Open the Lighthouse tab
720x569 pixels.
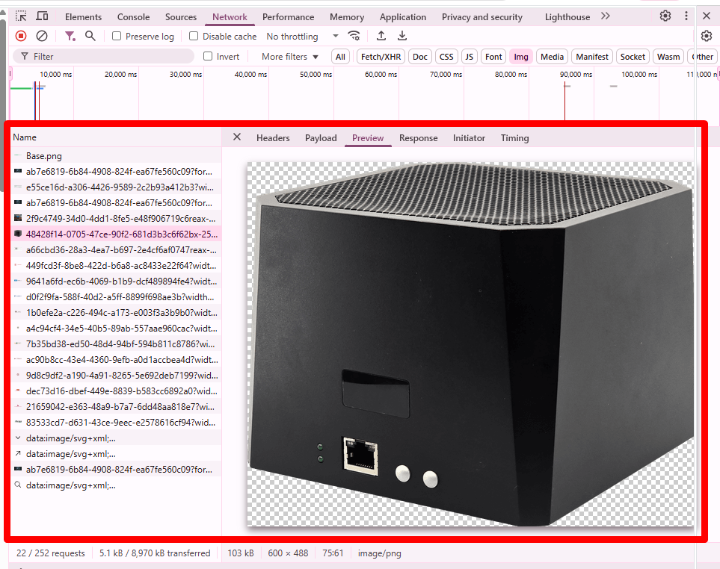pos(567,17)
